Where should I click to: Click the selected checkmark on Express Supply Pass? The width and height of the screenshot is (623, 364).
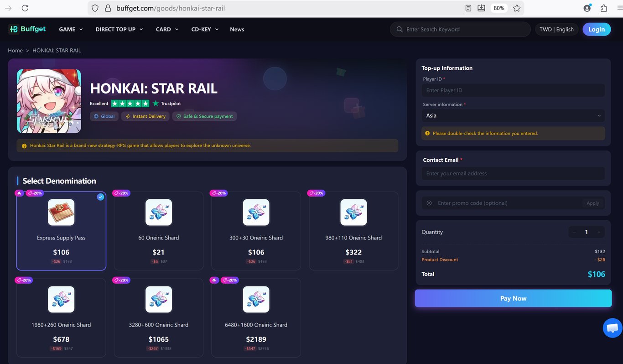tap(100, 197)
